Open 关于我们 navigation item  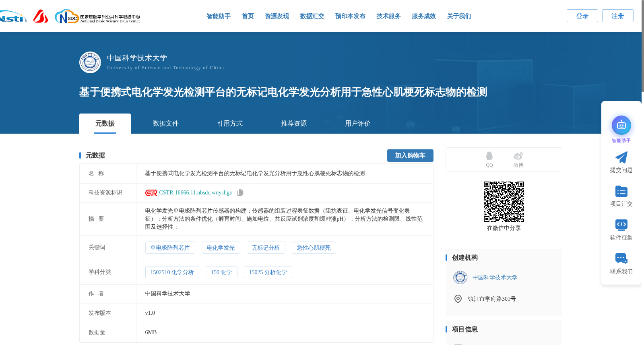459,16
